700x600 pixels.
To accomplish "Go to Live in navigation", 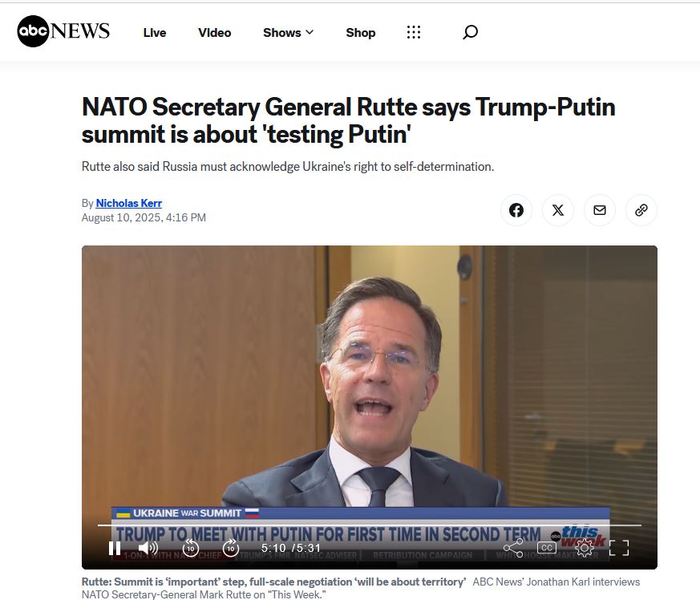I will [x=155, y=33].
